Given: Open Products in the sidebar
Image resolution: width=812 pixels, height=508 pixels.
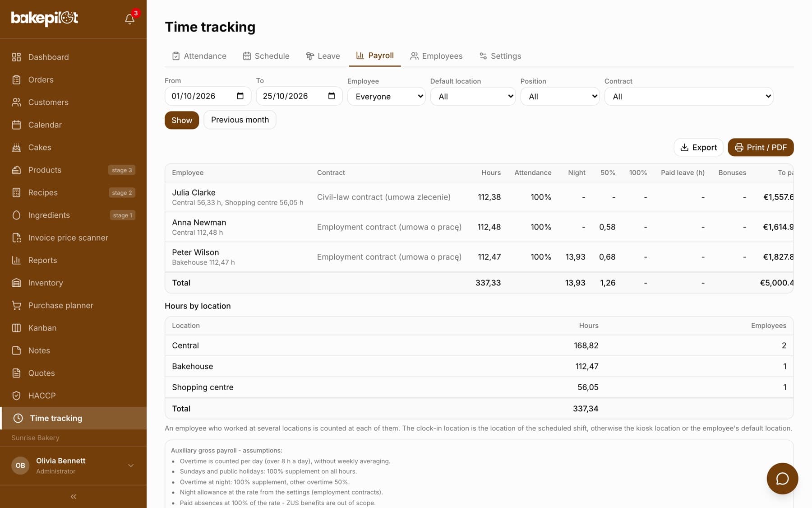Looking at the screenshot, I should [73, 170].
